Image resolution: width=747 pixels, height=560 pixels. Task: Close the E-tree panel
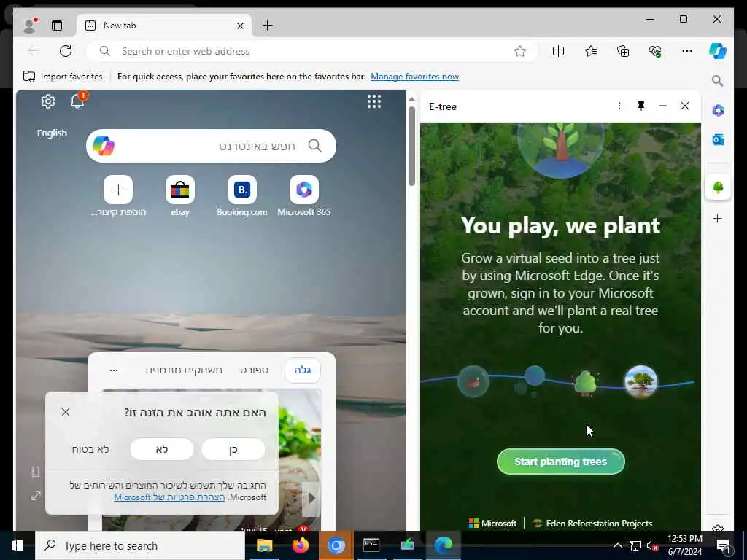point(684,106)
